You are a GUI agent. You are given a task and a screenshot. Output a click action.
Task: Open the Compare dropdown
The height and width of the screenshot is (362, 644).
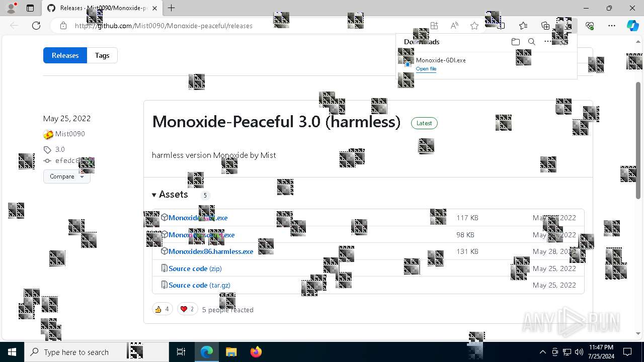[x=66, y=176]
